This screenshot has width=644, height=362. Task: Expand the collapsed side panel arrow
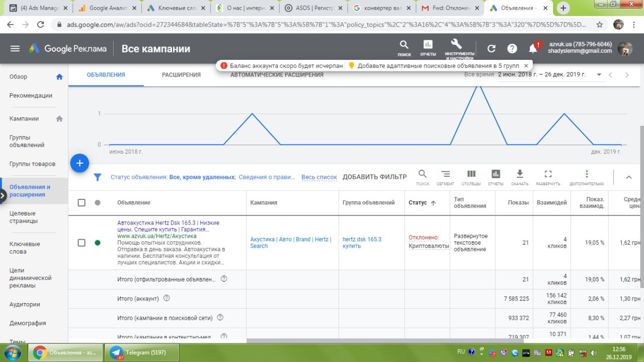[3, 195]
